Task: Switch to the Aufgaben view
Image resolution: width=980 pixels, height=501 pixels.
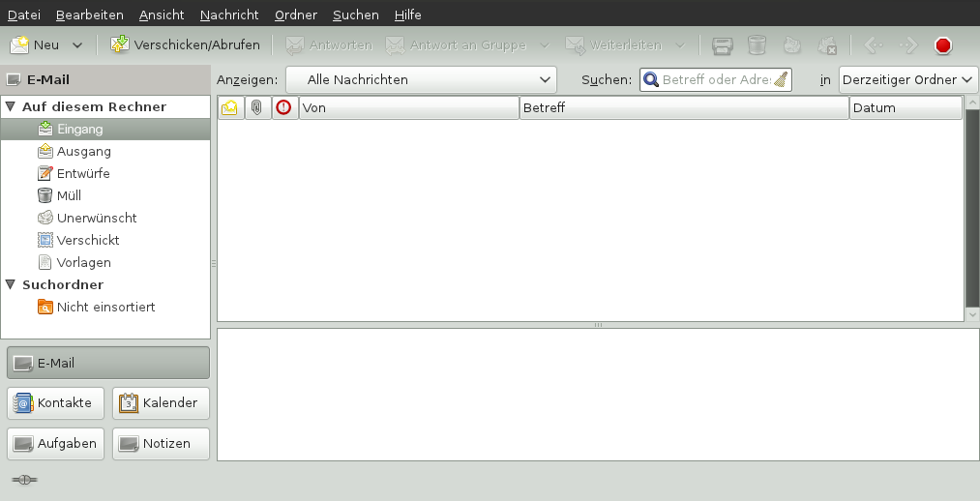Action: pos(54,443)
